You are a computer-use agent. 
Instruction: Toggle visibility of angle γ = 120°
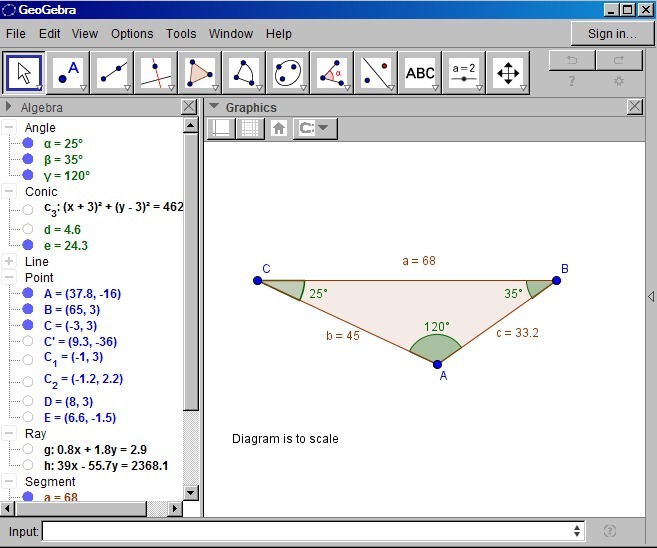[28, 175]
